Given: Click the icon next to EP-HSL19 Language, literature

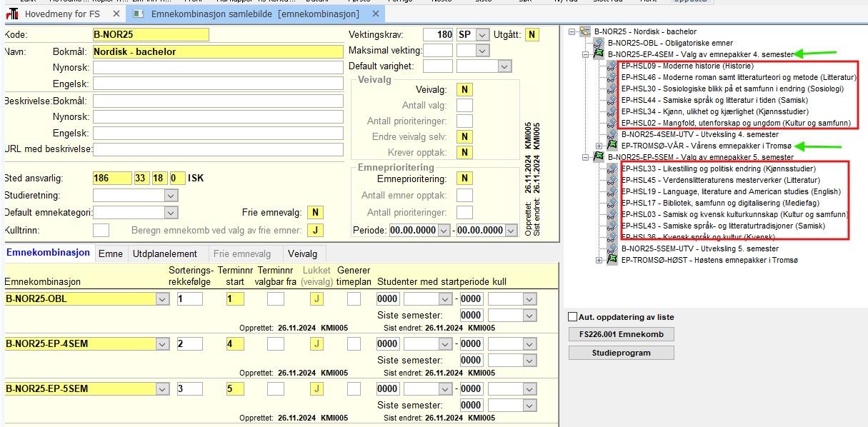Looking at the screenshot, I should click(x=612, y=191).
